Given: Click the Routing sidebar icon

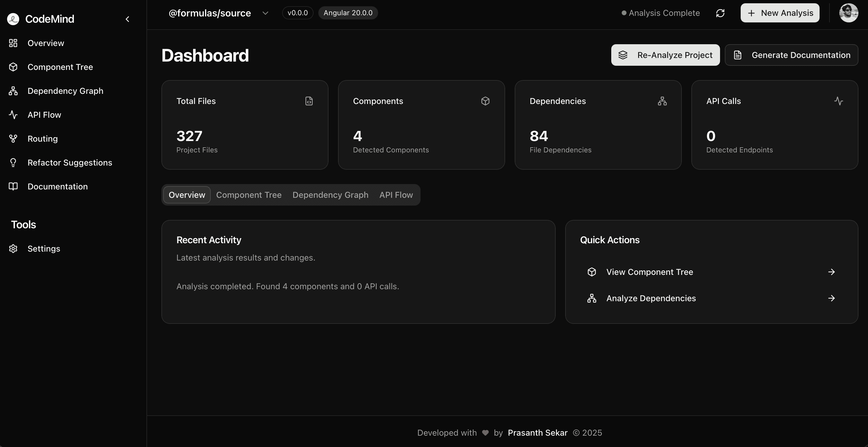Looking at the screenshot, I should 13,139.
